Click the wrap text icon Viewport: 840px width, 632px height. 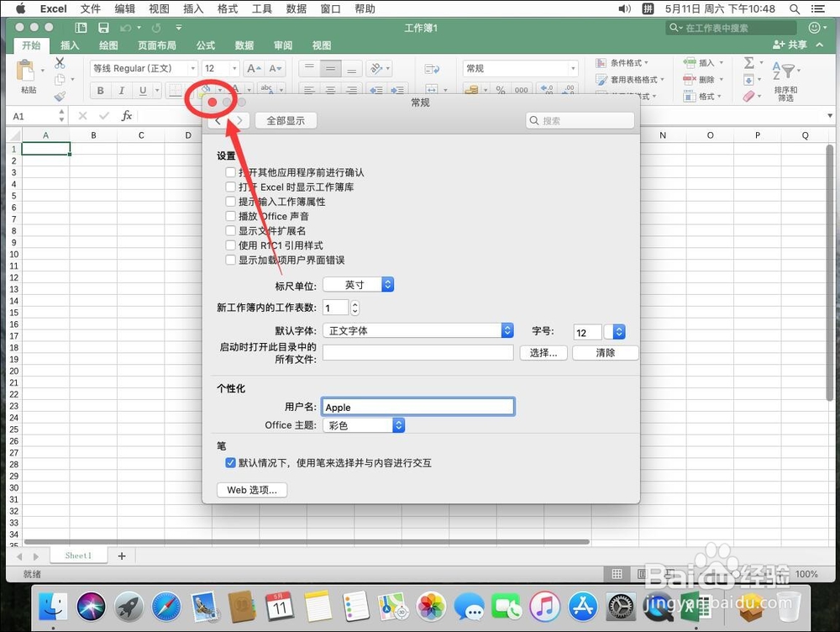click(432, 69)
